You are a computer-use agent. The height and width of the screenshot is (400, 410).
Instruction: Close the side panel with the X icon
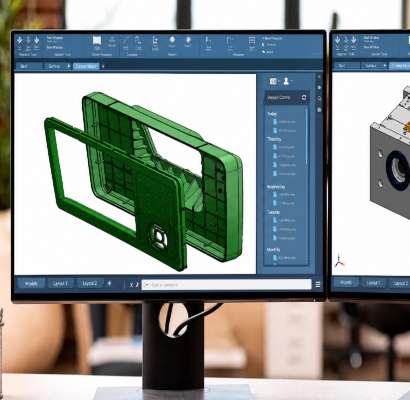pos(319,77)
